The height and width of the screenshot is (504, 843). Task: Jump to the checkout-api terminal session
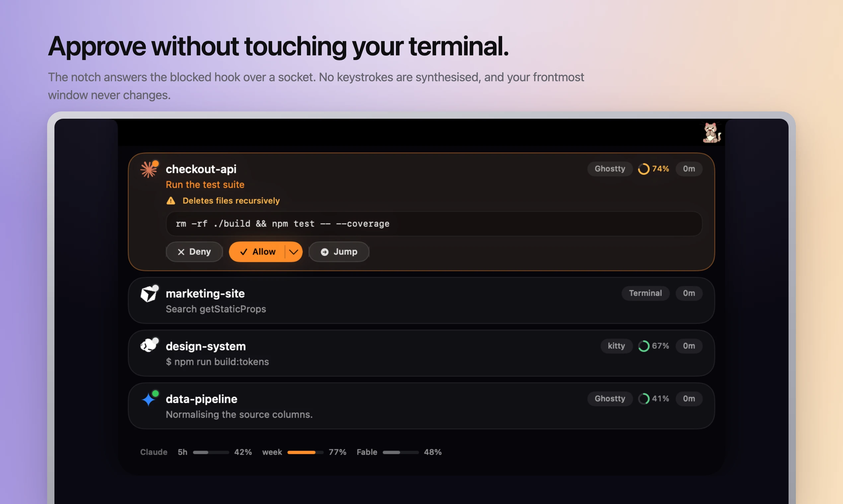click(339, 252)
